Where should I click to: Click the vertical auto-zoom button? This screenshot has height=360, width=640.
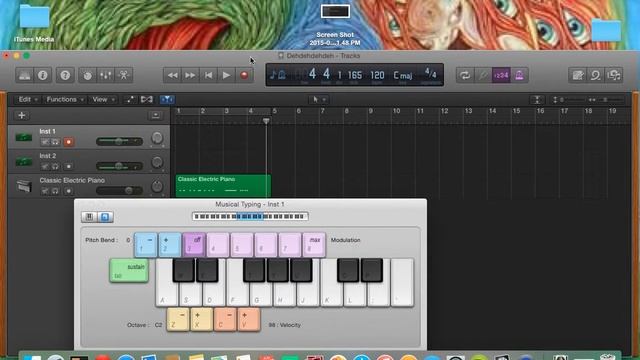coord(537,100)
